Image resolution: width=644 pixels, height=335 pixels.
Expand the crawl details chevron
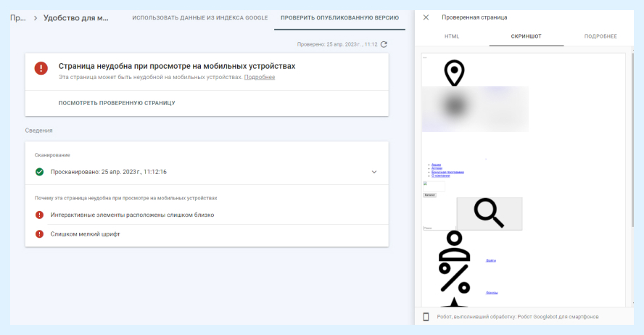click(374, 172)
